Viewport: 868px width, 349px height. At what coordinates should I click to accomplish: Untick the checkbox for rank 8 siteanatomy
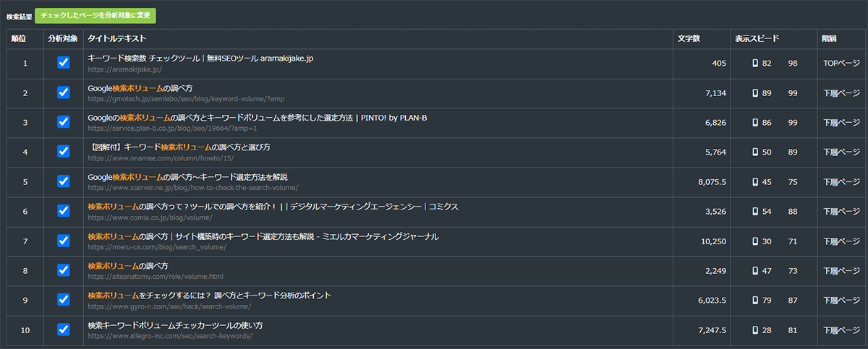(64, 271)
